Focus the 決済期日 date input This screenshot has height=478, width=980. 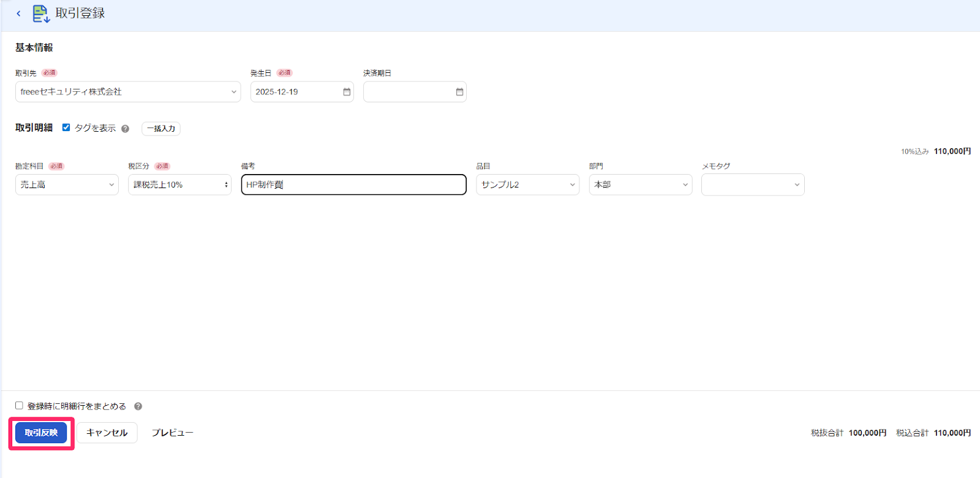pyautogui.click(x=415, y=92)
